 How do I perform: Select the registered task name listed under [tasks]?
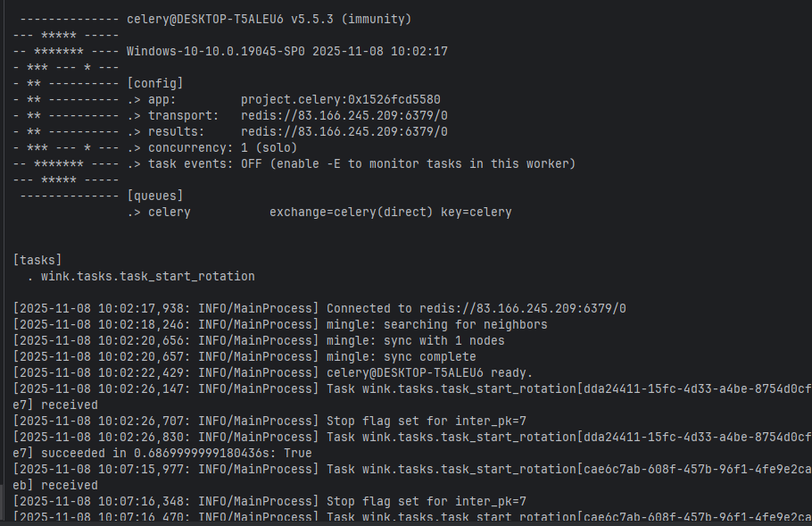(x=147, y=276)
